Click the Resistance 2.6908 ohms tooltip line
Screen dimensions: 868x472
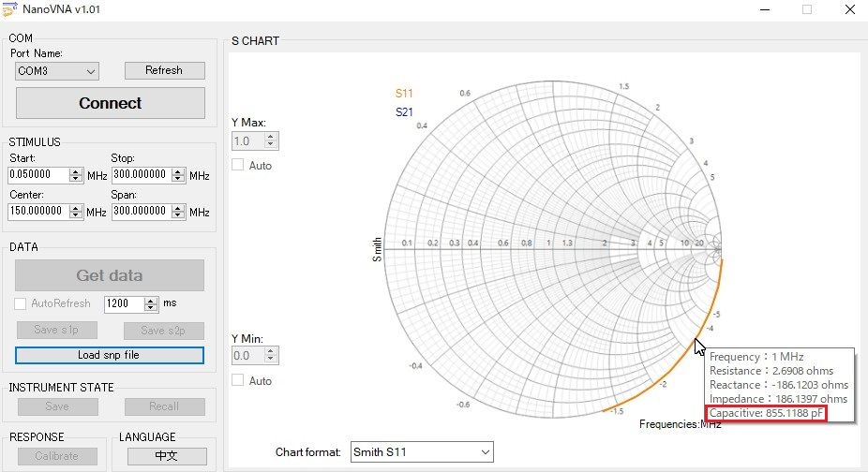[771, 371]
